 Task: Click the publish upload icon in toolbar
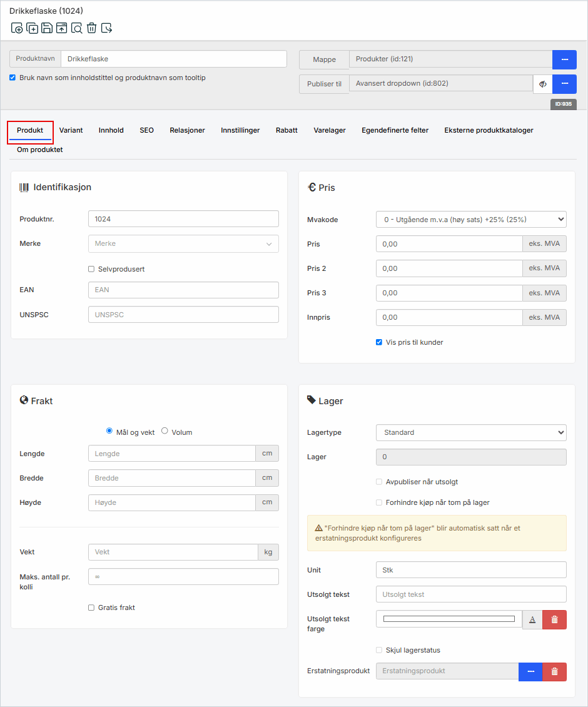[x=61, y=28]
